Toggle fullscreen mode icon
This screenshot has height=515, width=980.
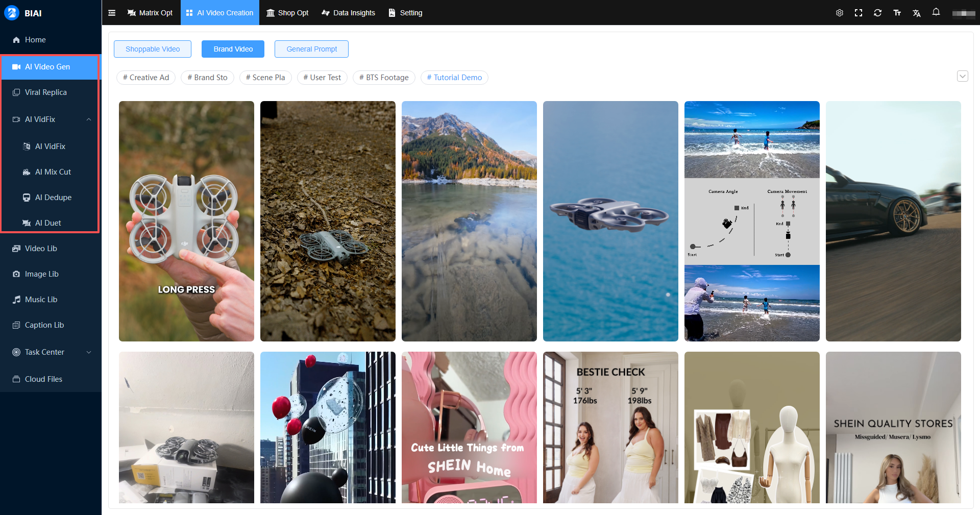point(859,13)
